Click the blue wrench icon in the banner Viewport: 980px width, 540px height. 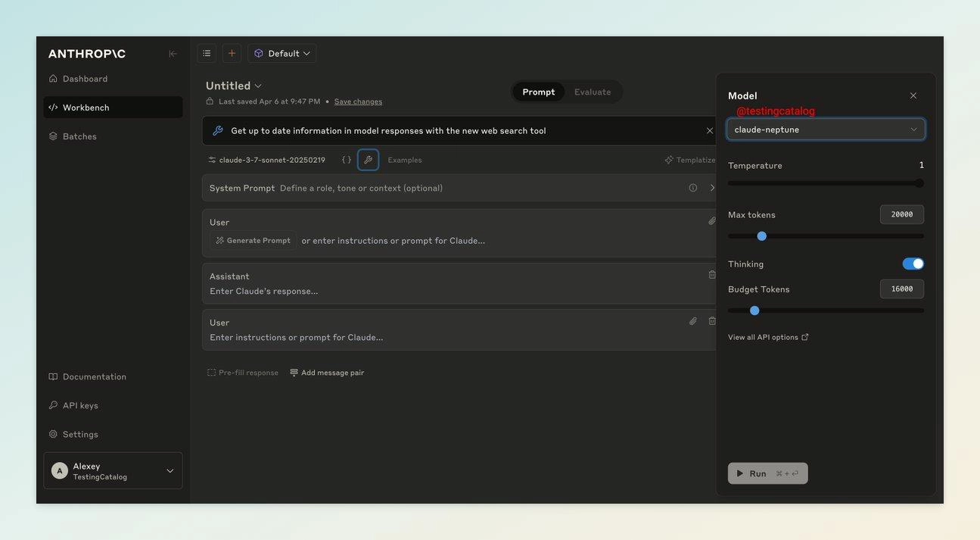pyautogui.click(x=218, y=131)
